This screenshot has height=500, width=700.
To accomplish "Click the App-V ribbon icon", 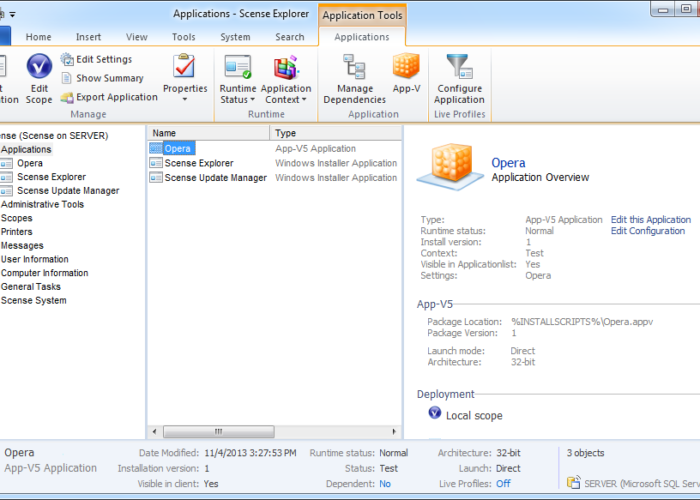I will 406,67.
